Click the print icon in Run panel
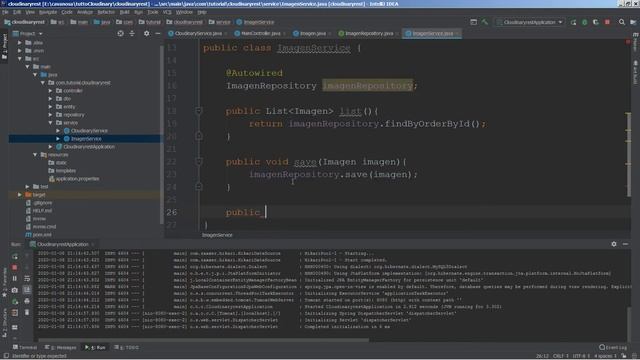Image resolution: width=640 pixels, height=360 pixels. [x=27, y=301]
